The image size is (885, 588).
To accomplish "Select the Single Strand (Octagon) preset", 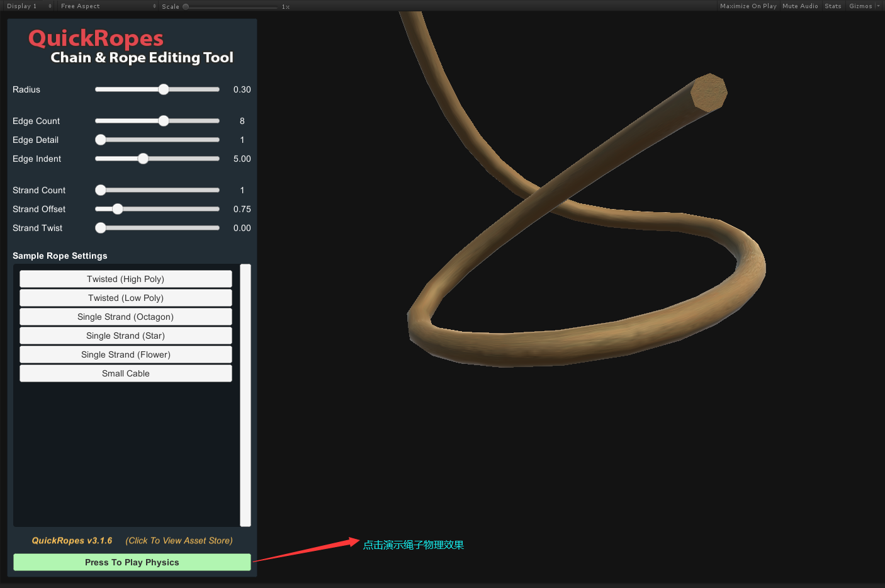I will [126, 317].
